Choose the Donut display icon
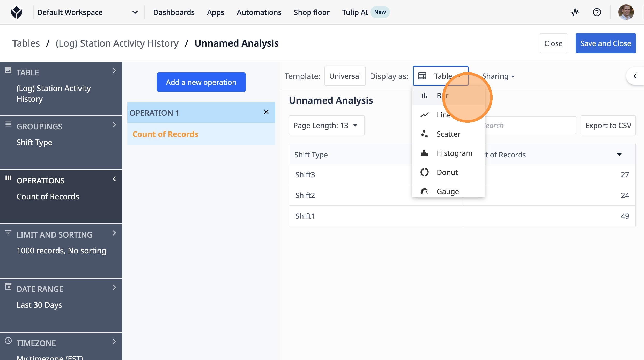The image size is (644, 360). pyautogui.click(x=424, y=172)
